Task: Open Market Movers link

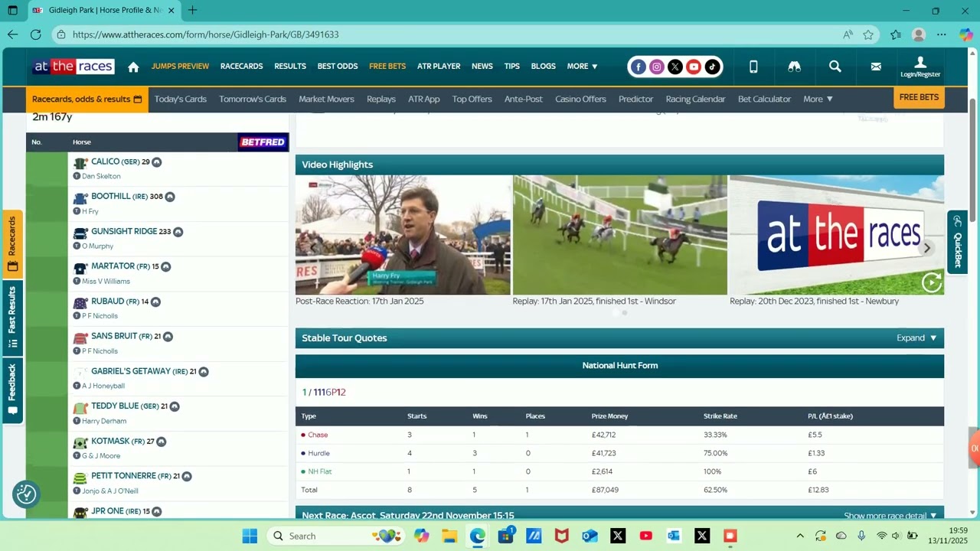Action: click(x=326, y=99)
